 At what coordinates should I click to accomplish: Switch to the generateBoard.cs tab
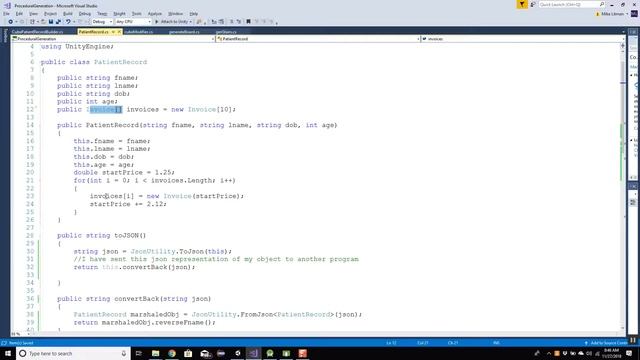(184, 32)
